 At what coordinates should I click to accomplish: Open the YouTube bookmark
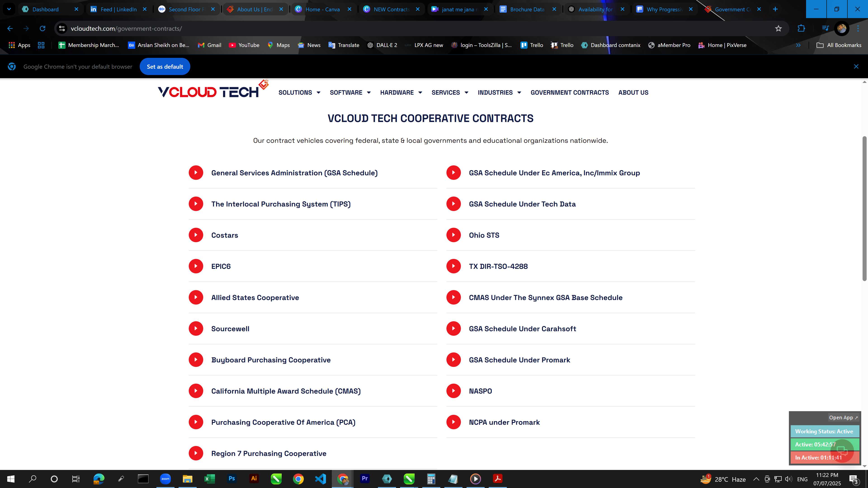pyautogui.click(x=244, y=45)
